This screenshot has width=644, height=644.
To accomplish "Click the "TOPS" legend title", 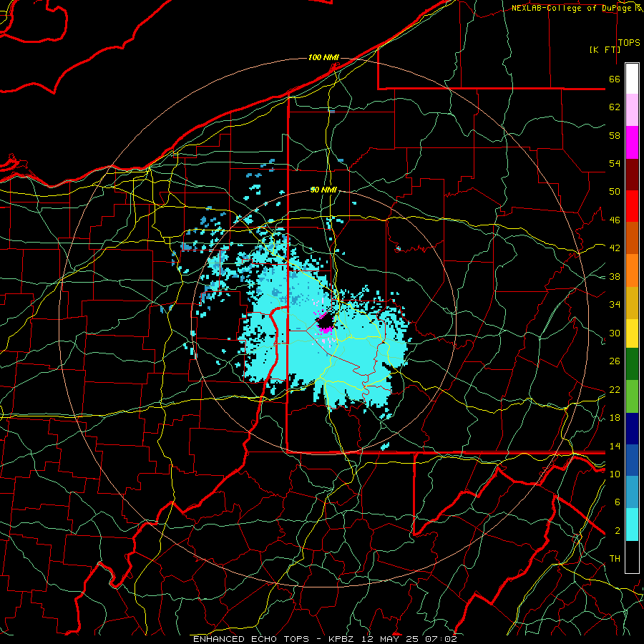I will (x=629, y=43).
